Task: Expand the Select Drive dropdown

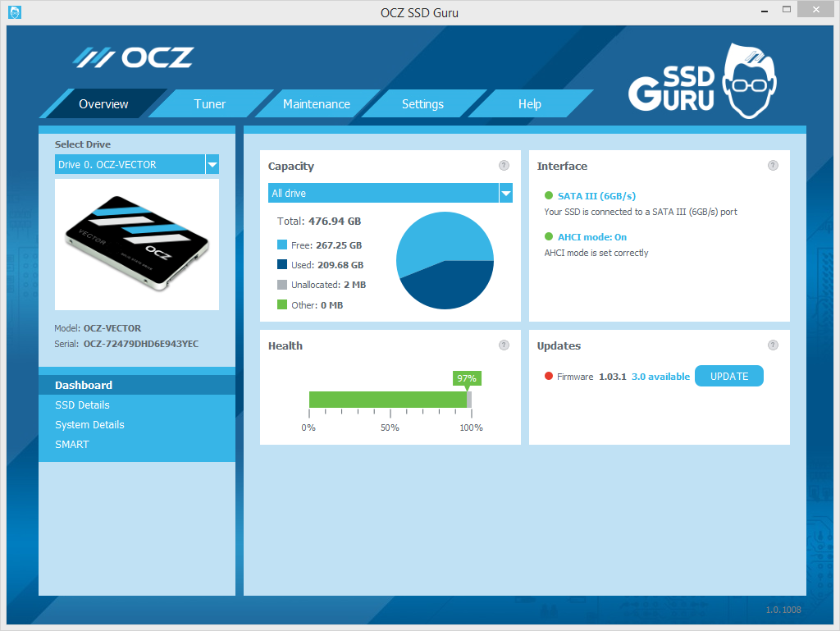Action: [212, 164]
